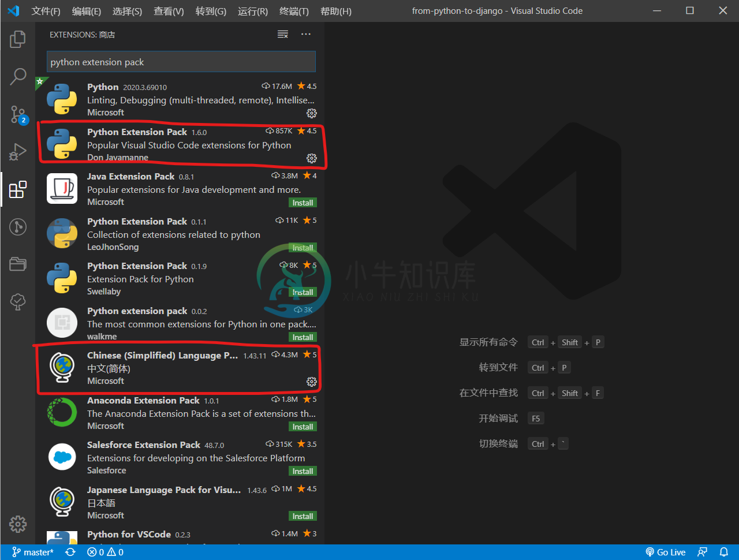Open the checkmark shield icon in activity bar
Screen dimensions: 739x560
click(18, 301)
